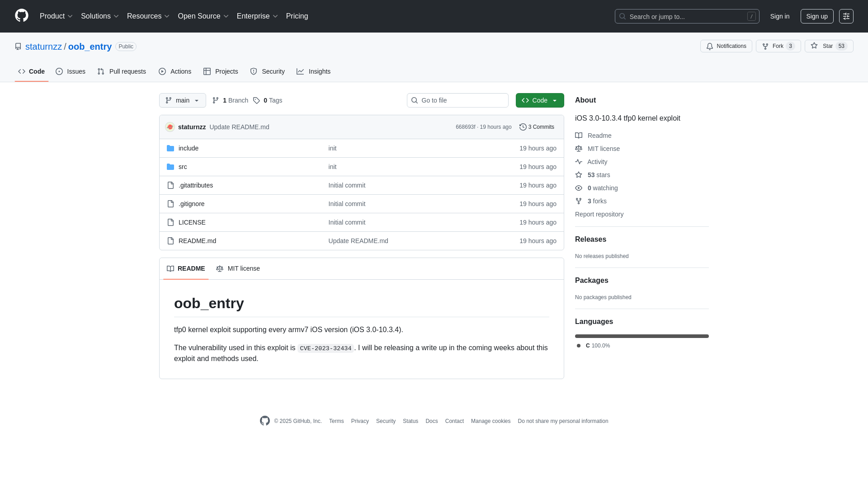Fork this repository
The image size is (868, 488).
[778, 46]
